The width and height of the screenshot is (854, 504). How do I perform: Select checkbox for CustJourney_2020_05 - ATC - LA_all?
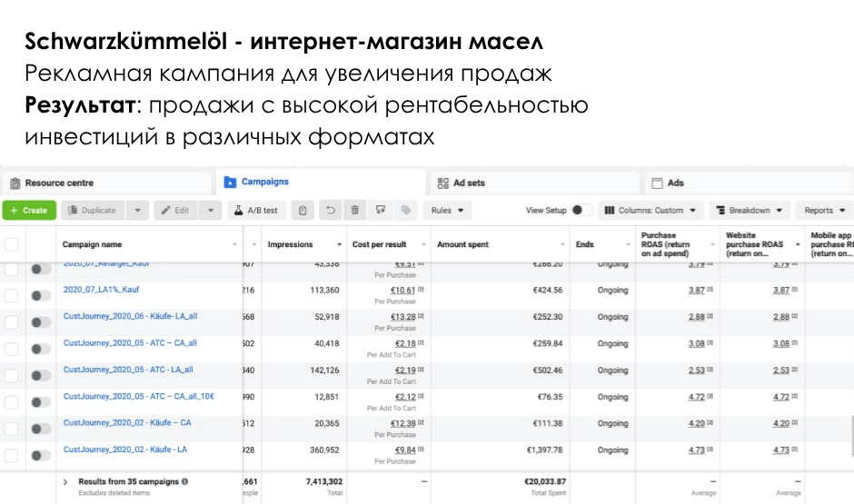[12, 376]
